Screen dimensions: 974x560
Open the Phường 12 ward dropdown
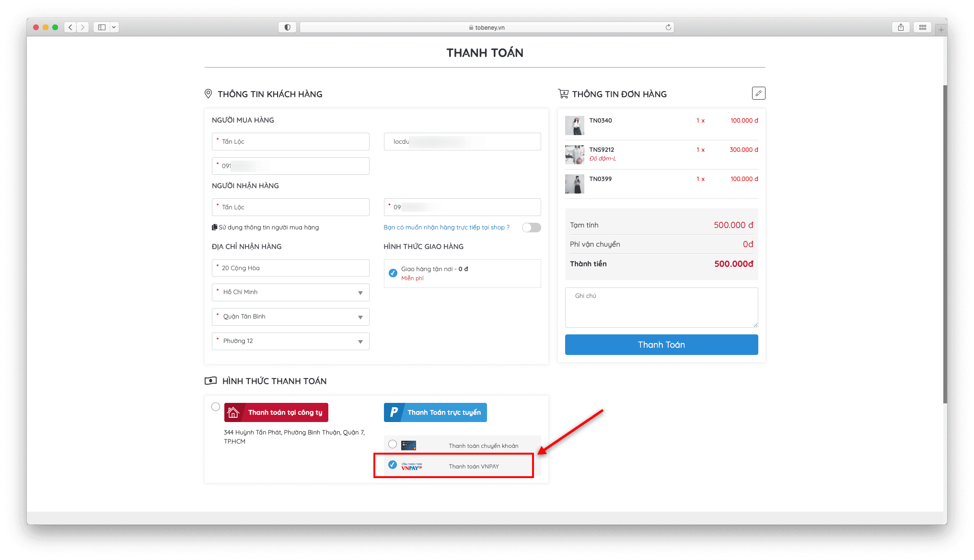click(x=290, y=341)
